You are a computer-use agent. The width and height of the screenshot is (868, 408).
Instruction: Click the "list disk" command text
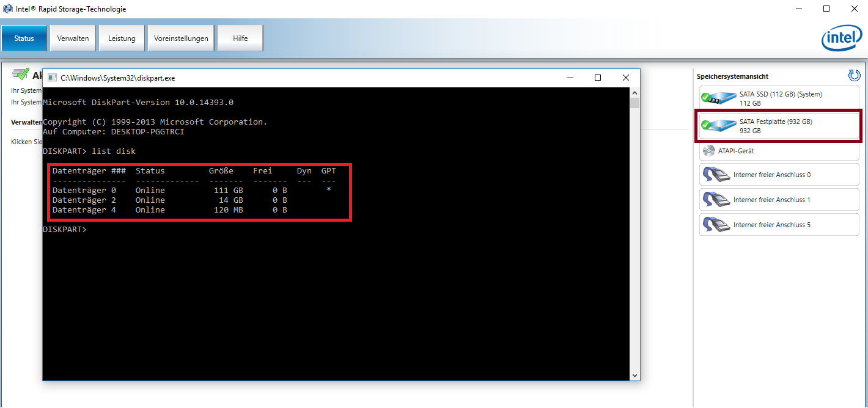(x=114, y=151)
